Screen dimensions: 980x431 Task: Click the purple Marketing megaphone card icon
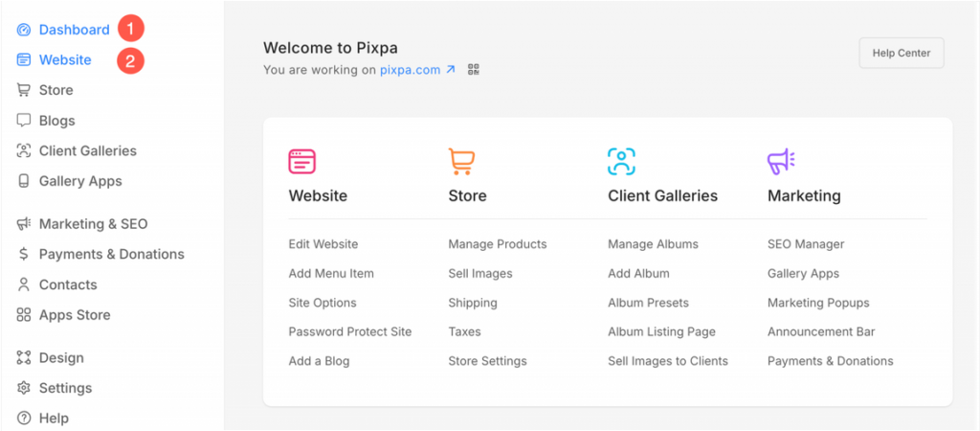(781, 162)
